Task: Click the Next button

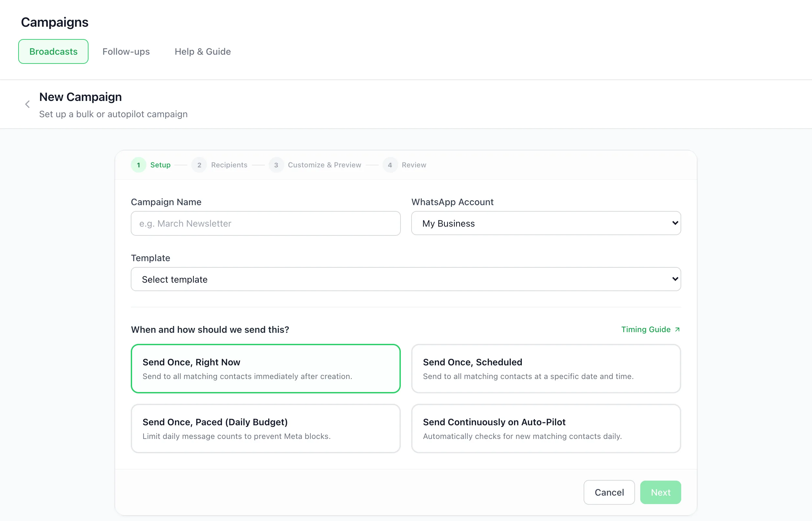Action: tap(661, 493)
